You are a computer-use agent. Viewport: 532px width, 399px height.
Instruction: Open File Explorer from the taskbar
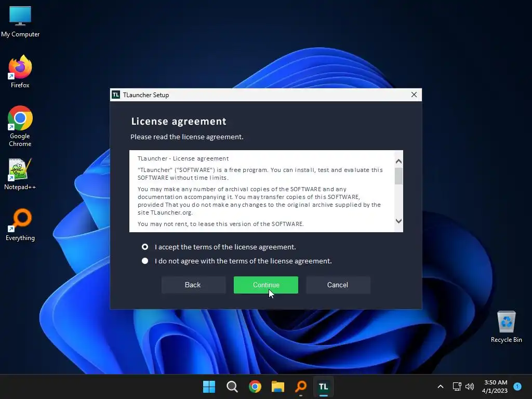(x=278, y=387)
